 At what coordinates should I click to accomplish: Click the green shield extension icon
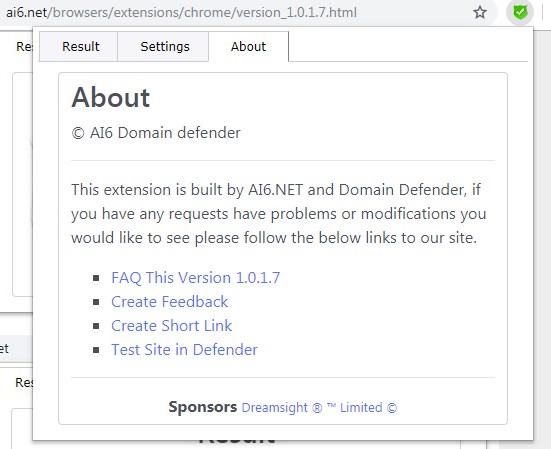pos(520,13)
